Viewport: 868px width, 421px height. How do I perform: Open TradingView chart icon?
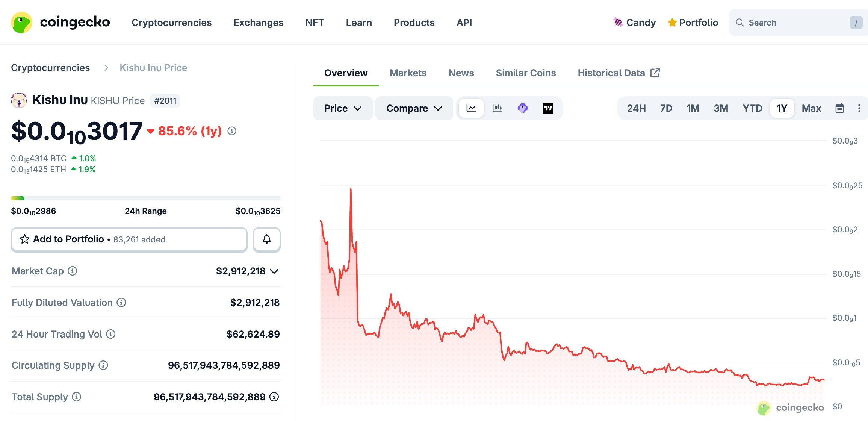tap(548, 108)
